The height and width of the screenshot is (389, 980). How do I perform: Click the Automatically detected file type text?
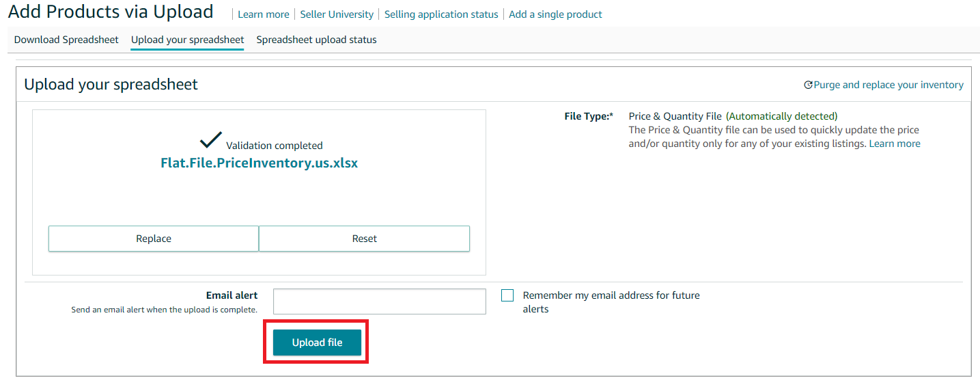click(781, 116)
